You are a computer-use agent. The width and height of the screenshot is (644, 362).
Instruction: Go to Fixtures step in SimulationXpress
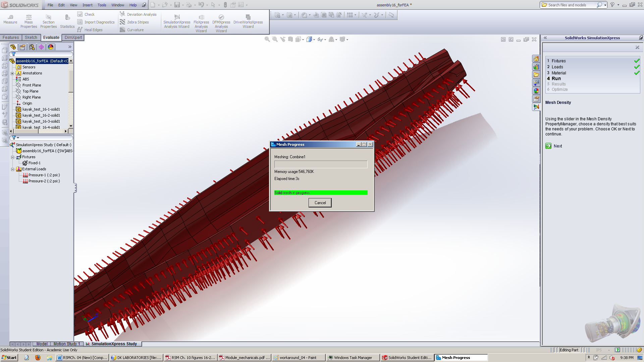tap(558, 61)
